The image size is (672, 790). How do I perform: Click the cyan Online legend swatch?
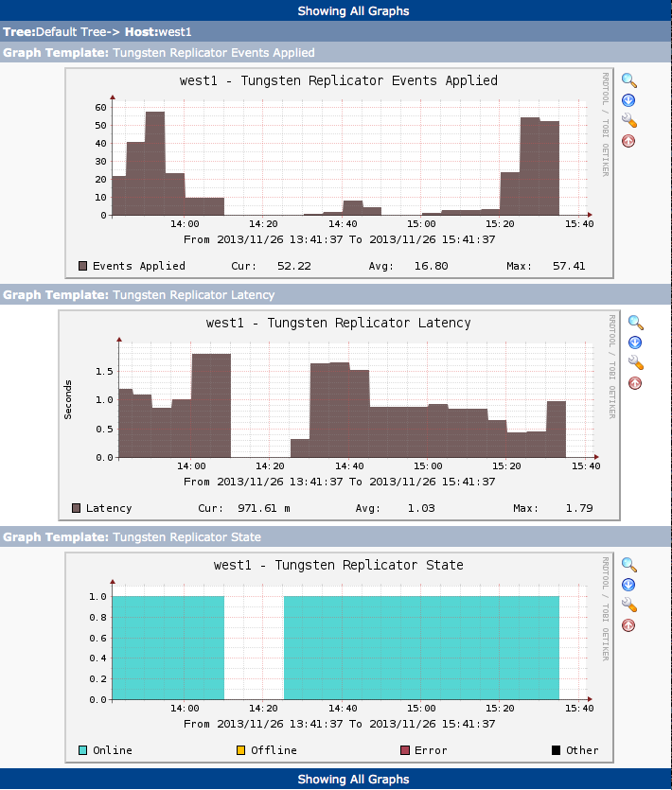(82, 750)
